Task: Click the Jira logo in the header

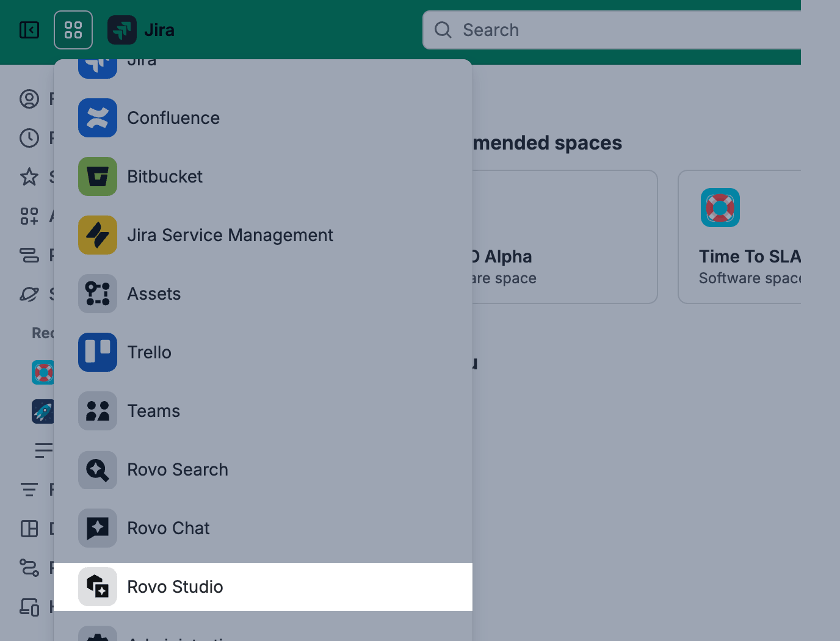Action: coord(122,30)
